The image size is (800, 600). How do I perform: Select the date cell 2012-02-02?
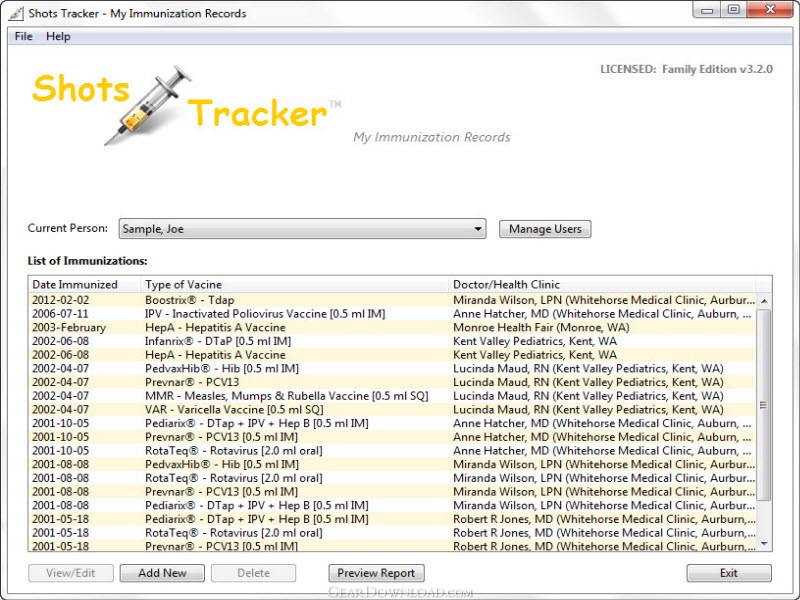point(60,300)
